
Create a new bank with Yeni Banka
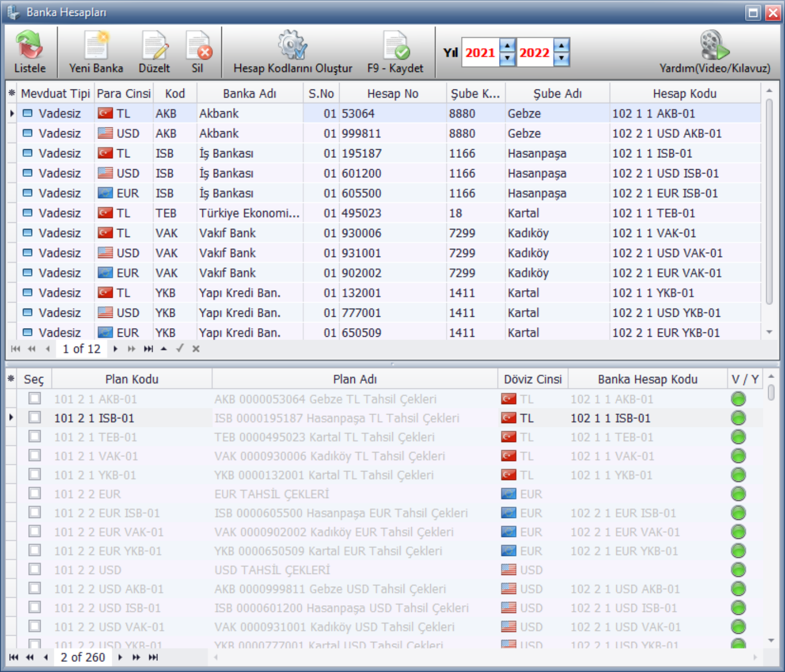coord(96,52)
